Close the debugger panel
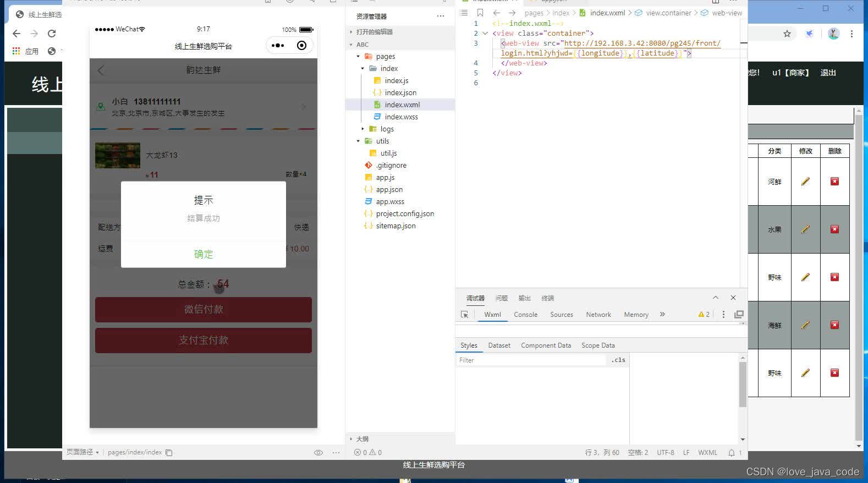The width and height of the screenshot is (868, 483). [733, 298]
